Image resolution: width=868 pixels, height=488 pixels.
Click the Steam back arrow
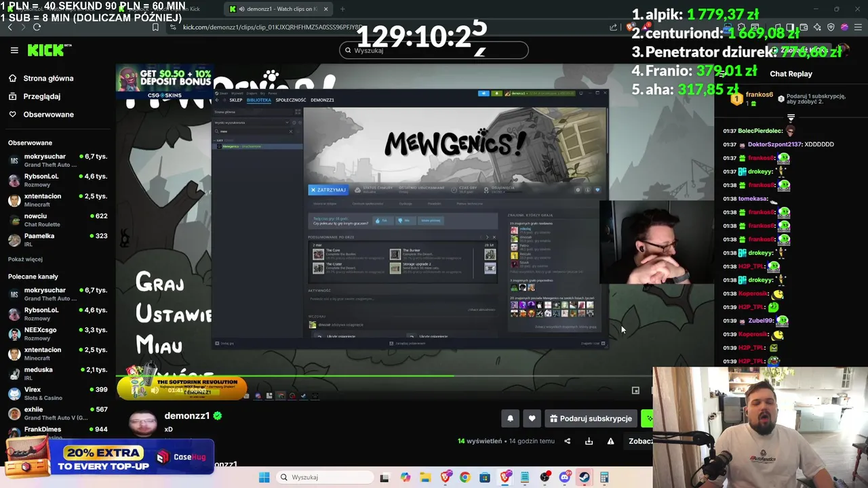coord(217,100)
